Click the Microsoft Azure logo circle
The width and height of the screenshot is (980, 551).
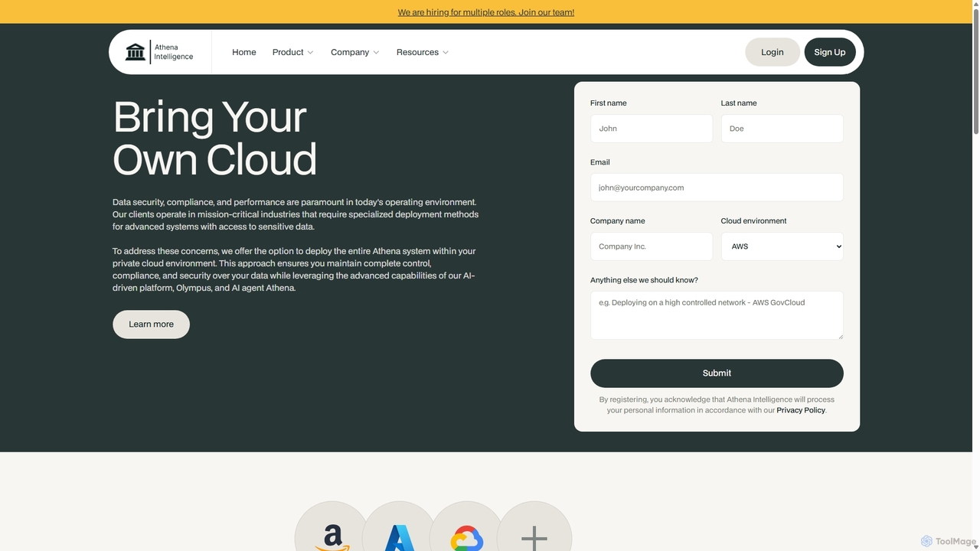coord(400,527)
